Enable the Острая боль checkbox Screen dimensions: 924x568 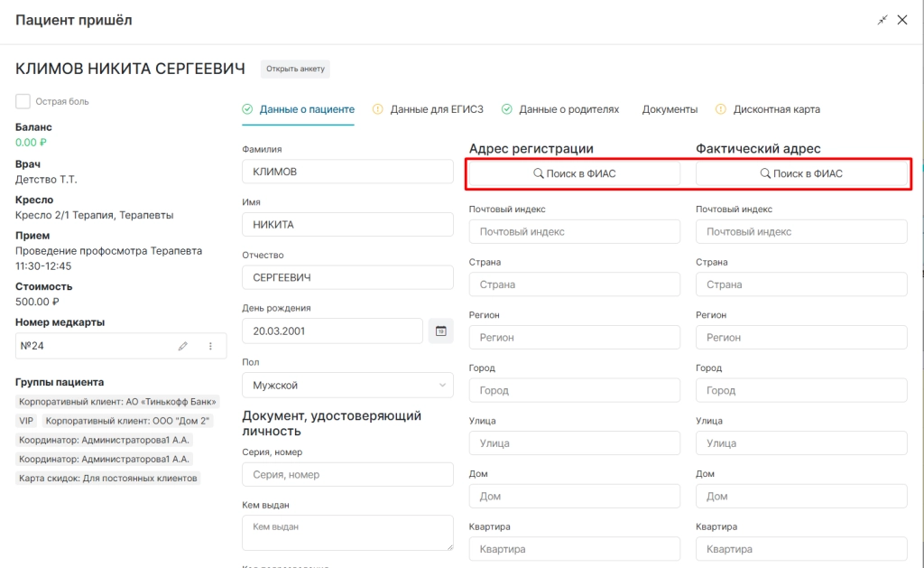[23, 101]
